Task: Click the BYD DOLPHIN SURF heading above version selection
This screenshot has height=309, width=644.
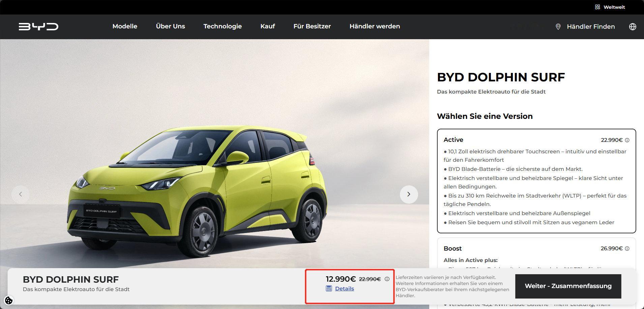Action: (x=501, y=77)
